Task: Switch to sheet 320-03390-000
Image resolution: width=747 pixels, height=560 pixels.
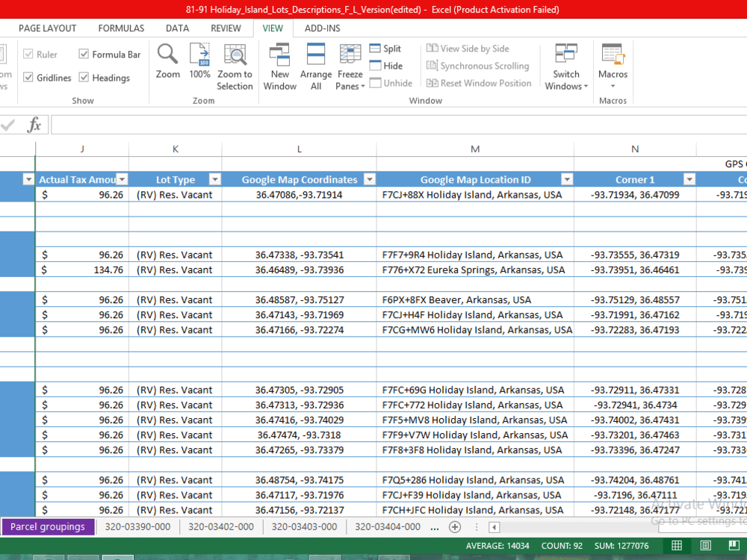Action: [x=137, y=526]
